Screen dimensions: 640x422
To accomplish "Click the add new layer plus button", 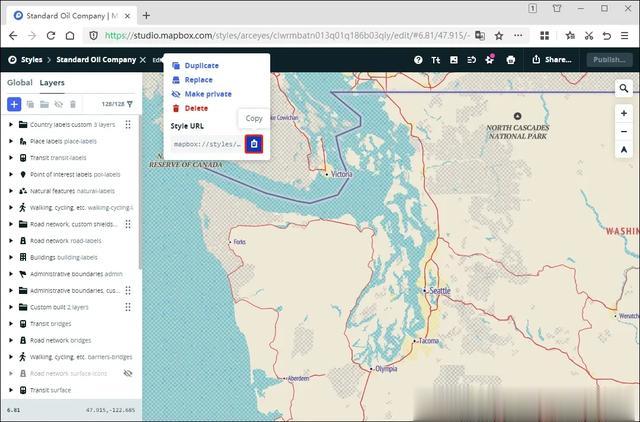I will 14,104.
